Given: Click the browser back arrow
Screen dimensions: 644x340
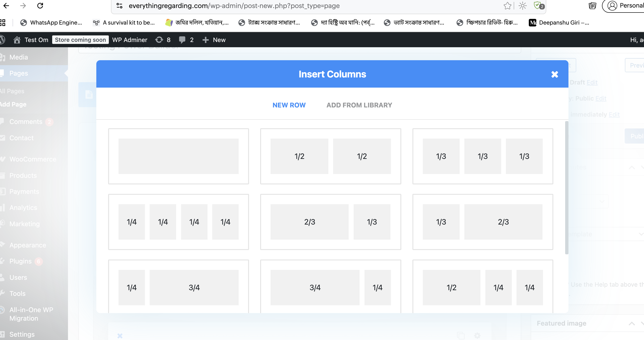Looking at the screenshot, I should (x=6, y=5).
